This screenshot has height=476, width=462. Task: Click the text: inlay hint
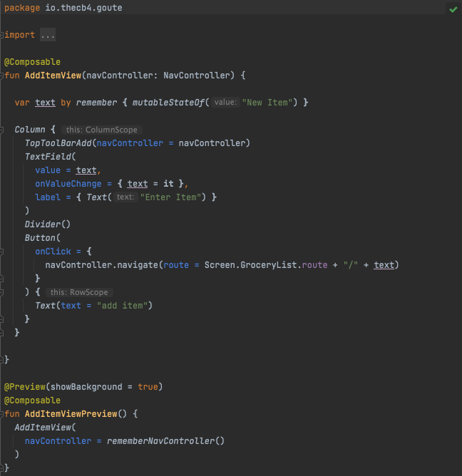click(x=125, y=197)
